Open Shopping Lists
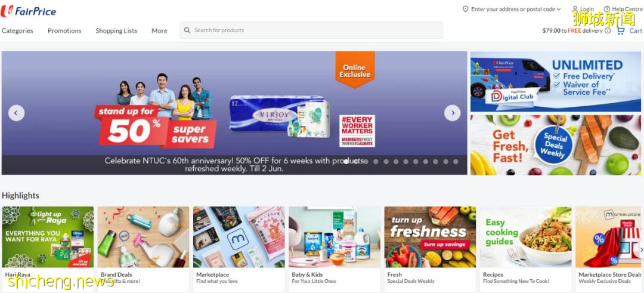Screen dimensions: 644x293 116,31
